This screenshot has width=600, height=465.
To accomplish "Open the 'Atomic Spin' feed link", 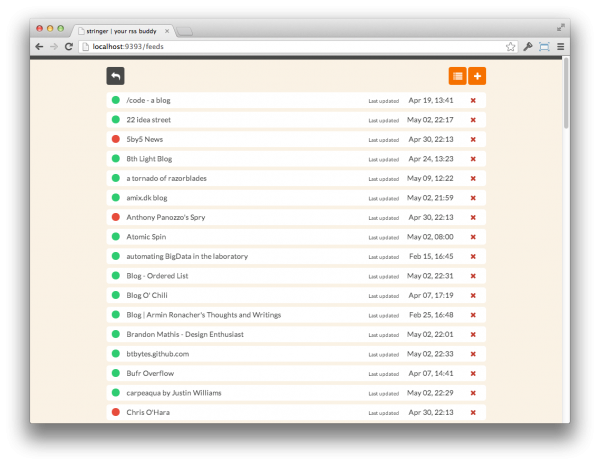I will 146,237.
